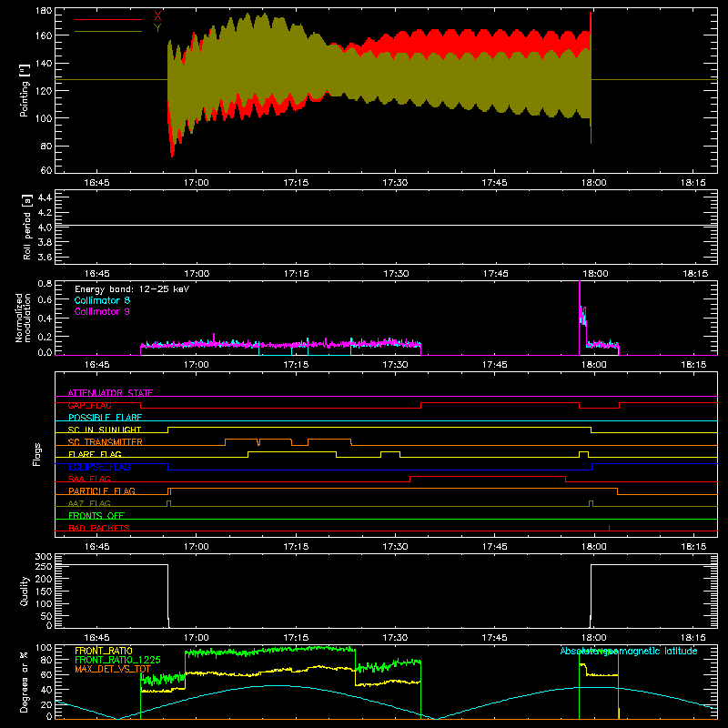
Task: Click the olive 'A4Z_FLAG' label
Action: point(89,503)
